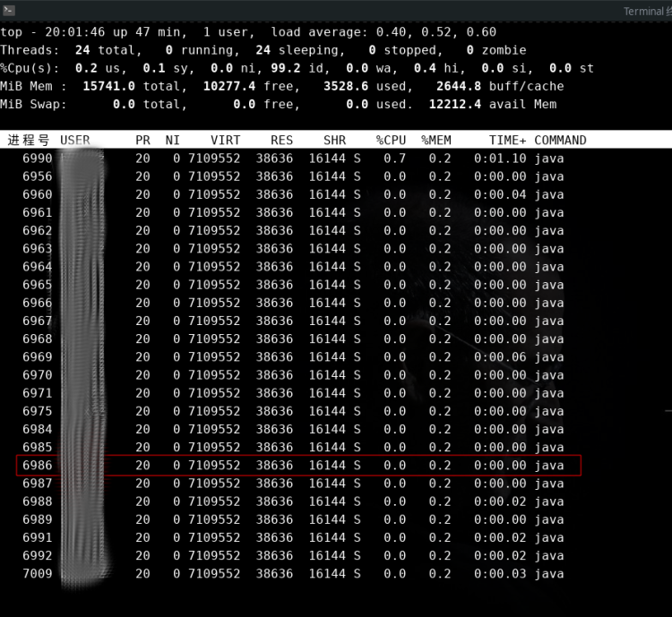Click the COMMAND column header
The image size is (672, 617).
pyautogui.click(x=560, y=141)
